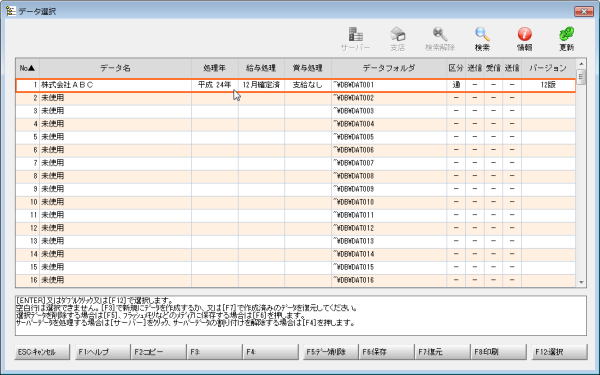Click the vertical scrollbar thumb
This screenshot has height=375, width=600.
pos(581,76)
